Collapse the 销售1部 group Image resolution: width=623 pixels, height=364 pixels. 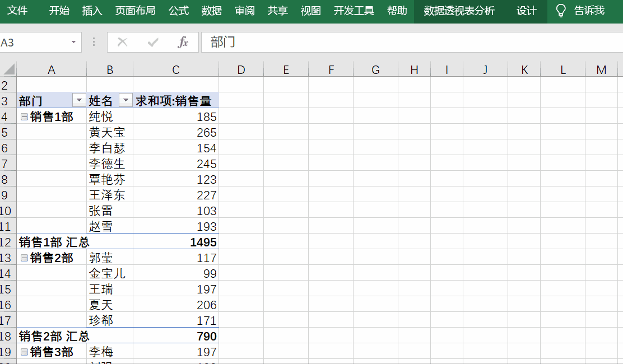click(22, 116)
